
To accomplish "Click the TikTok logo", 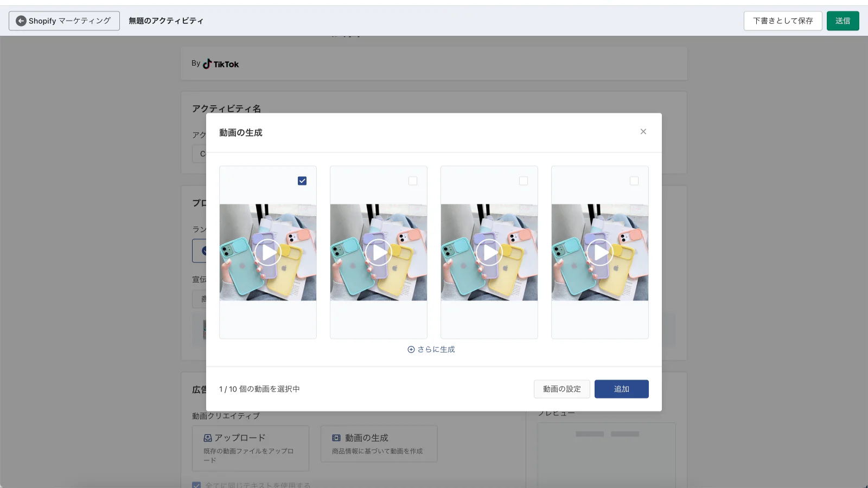I will click(221, 64).
